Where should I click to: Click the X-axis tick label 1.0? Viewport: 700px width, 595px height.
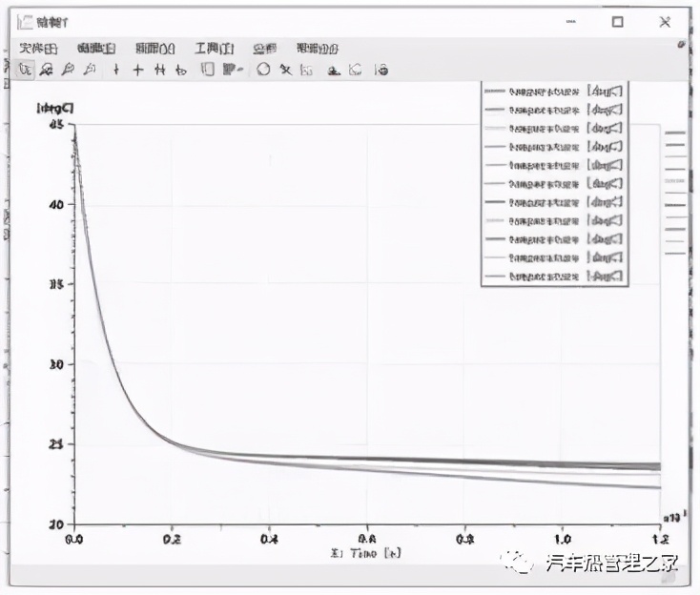point(562,539)
